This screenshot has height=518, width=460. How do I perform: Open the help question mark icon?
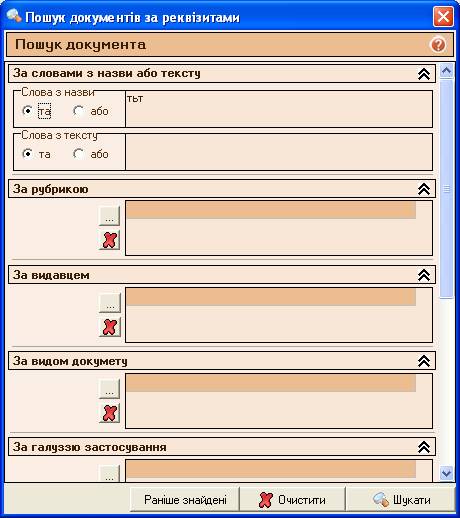438,45
